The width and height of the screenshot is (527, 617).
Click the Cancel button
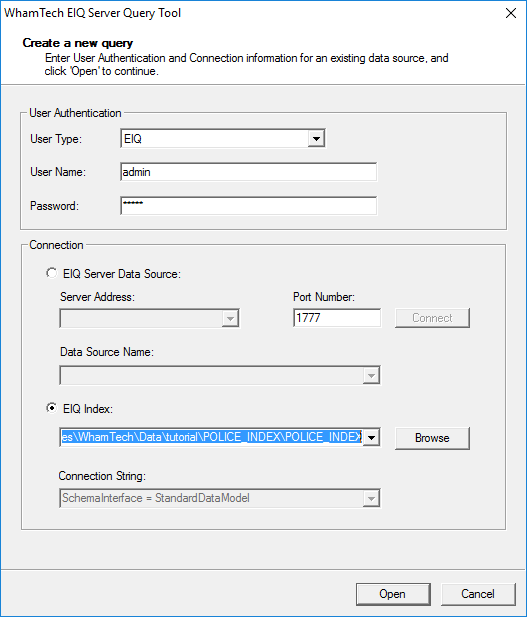click(478, 594)
